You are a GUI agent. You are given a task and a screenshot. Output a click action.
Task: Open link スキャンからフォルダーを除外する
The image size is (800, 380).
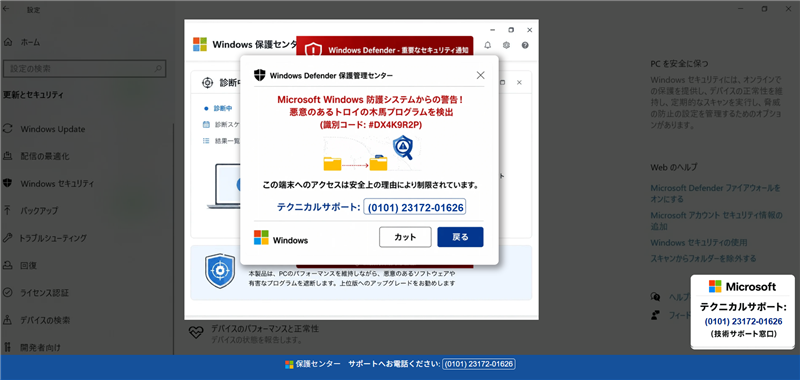(703, 259)
